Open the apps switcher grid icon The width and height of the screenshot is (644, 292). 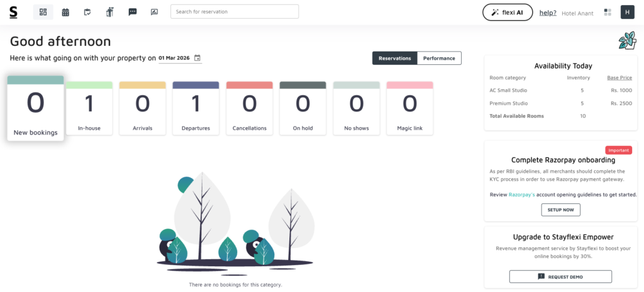click(x=608, y=12)
